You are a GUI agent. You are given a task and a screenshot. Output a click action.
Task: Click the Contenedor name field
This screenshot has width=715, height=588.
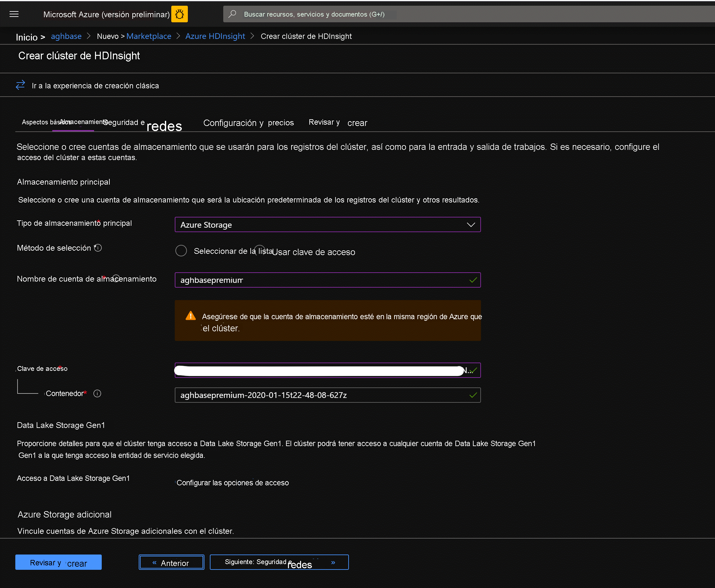tap(328, 395)
